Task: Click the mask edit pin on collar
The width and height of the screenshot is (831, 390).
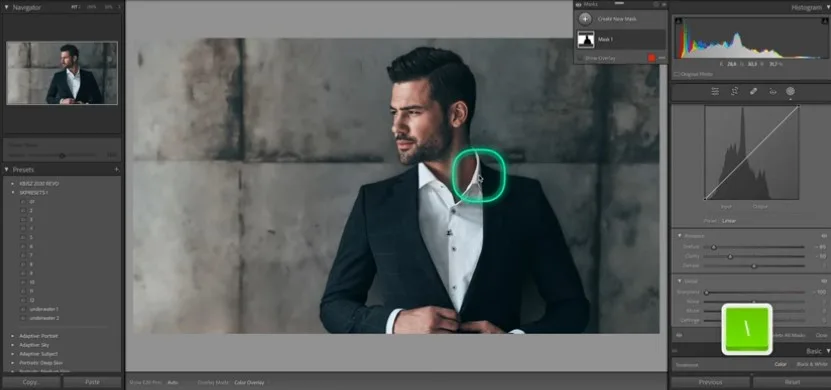Action: click(480, 179)
